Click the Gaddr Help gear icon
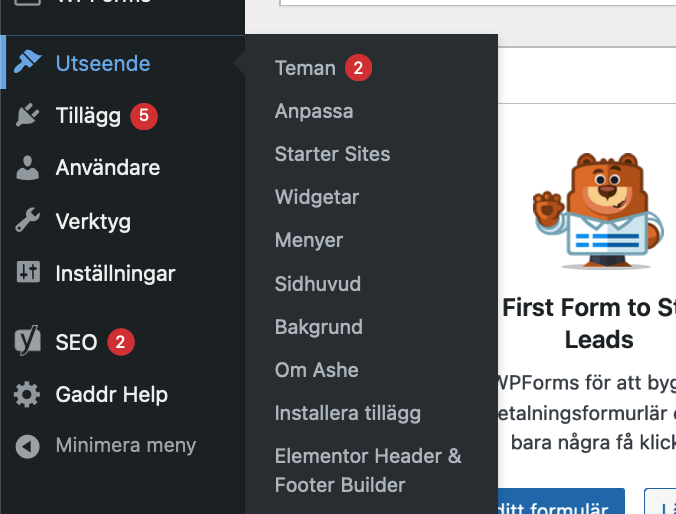This screenshot has width=676, height=514. [x=28, y=394]
